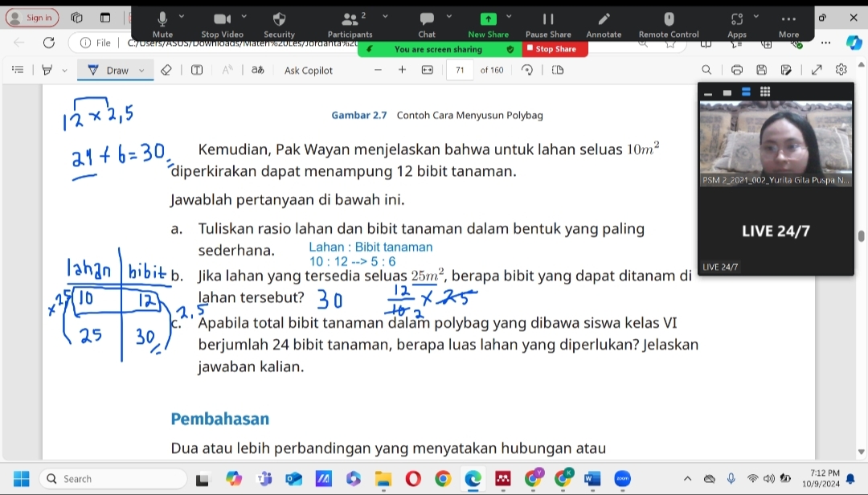This screenshot has height=495, width=868.
Task: Enter PDF full screen mode
Action: 817,70
